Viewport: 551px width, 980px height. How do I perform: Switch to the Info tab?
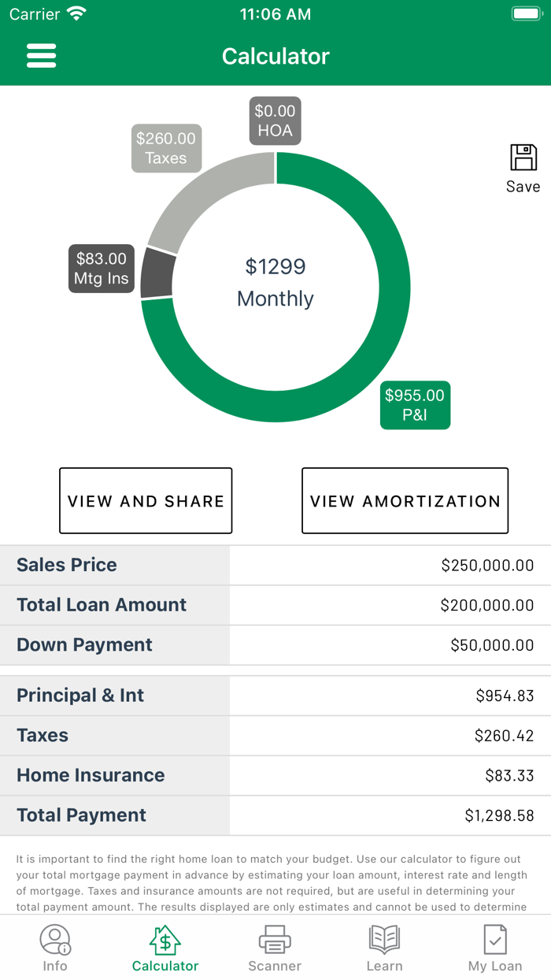pos(55,948)
